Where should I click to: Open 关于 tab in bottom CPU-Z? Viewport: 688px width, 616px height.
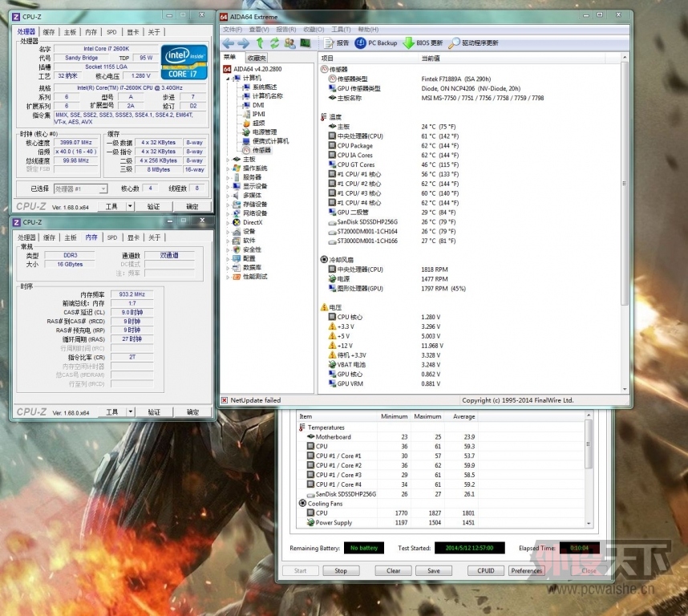click(154, 237)
